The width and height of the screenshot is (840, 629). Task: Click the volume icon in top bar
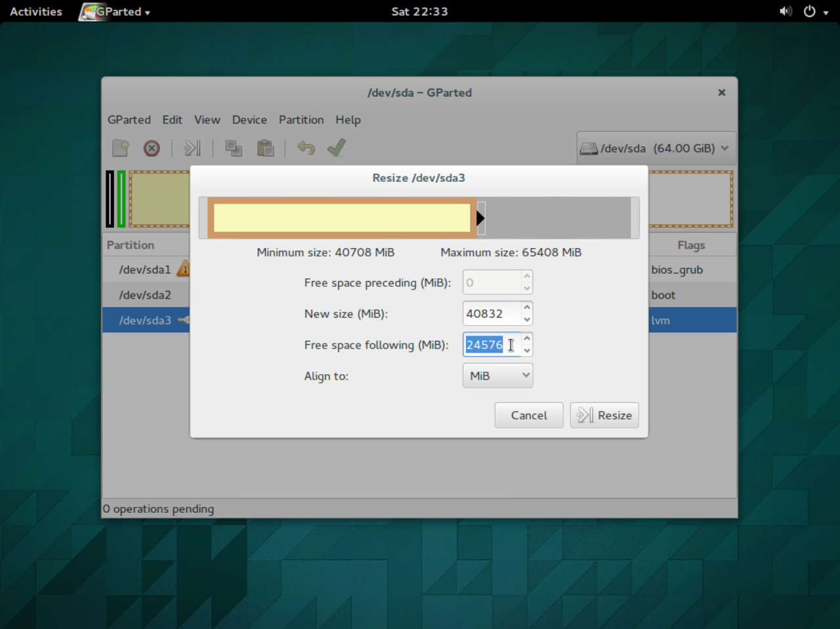[786, 11]
